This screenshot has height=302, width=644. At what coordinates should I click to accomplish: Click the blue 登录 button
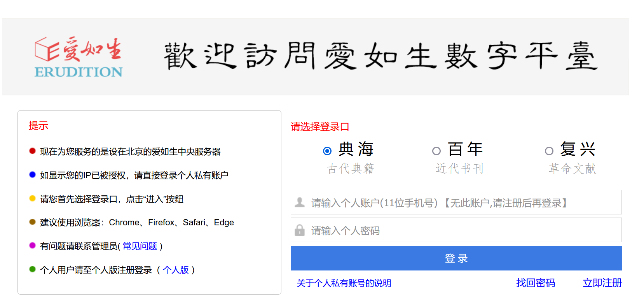[x=456, y=258]
